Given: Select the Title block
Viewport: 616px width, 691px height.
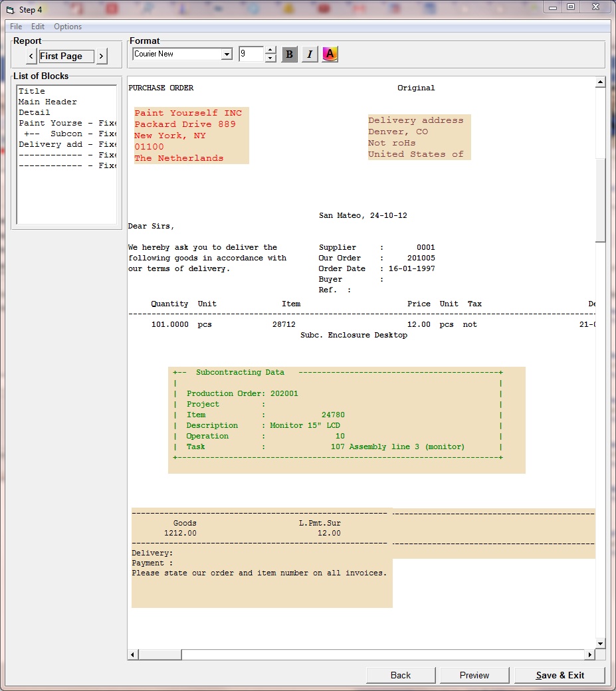Looking at the screenshot, I should pos(31,91).
